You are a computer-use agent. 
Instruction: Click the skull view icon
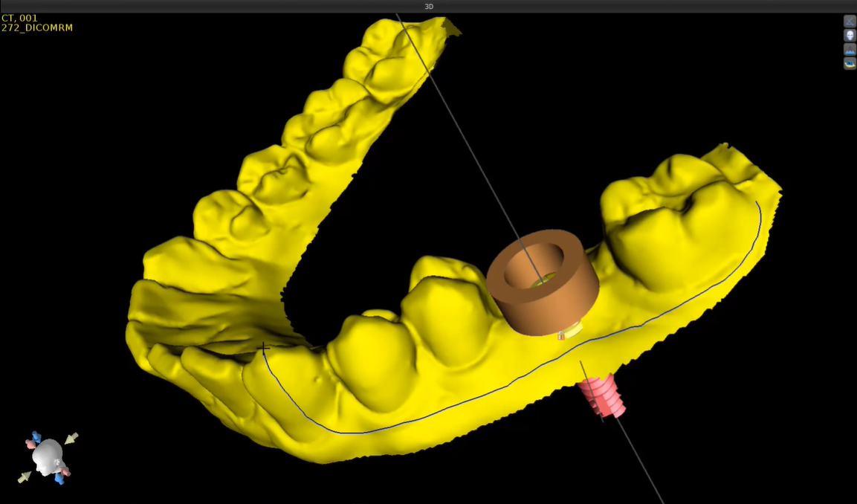[x=850, y=36]
